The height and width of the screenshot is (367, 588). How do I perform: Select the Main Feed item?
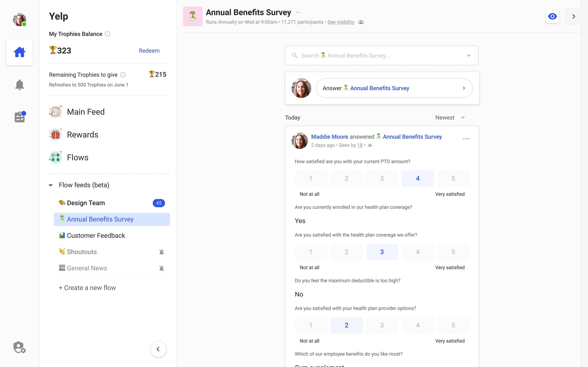click(85, 111)
